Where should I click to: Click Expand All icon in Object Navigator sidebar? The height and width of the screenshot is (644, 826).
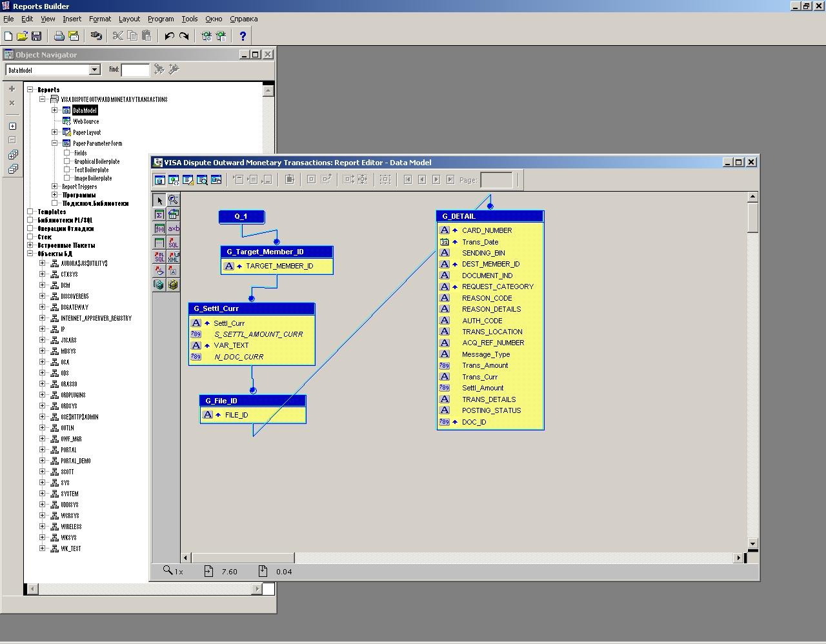click(12, 155)
